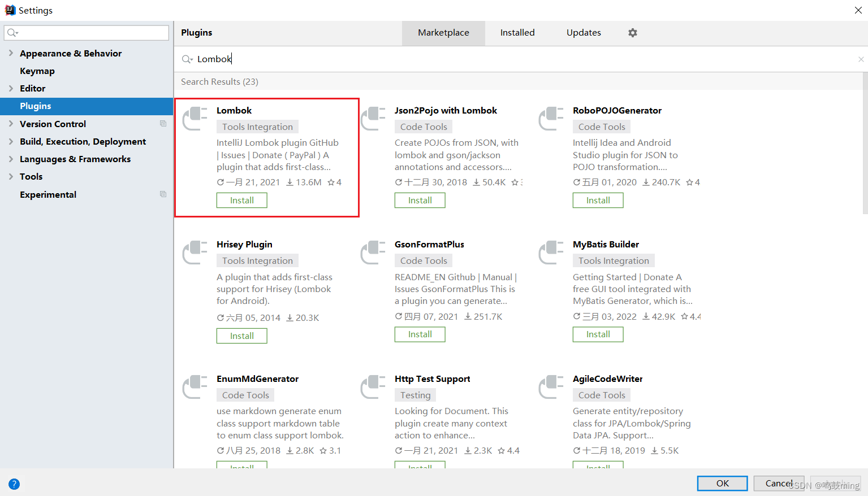This screenshot has height=496, width=868.
Task: Open the RoboPOJOGenerator plugin title
Action: point(617,111)
